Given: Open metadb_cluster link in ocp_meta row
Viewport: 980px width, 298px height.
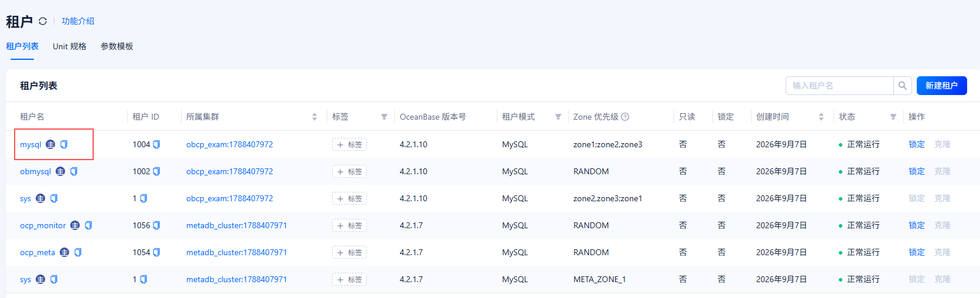Looking at the screenshot, I should pyautogui.click(x=237, y=252).
